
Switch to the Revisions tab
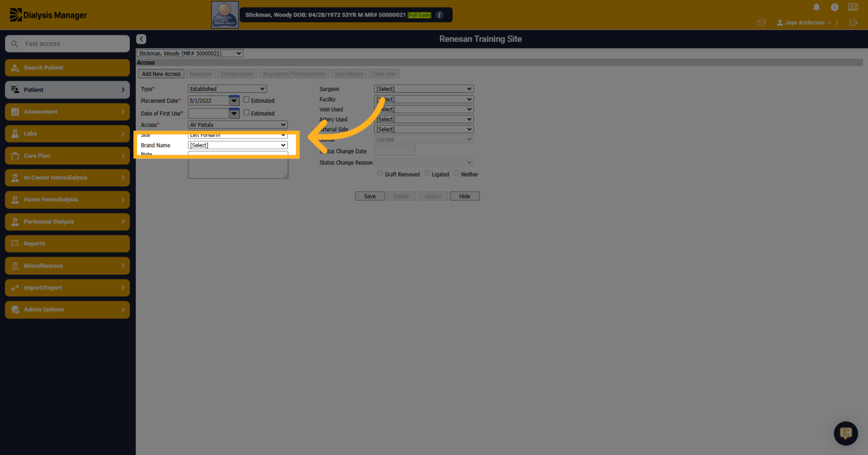click(201, 74)
